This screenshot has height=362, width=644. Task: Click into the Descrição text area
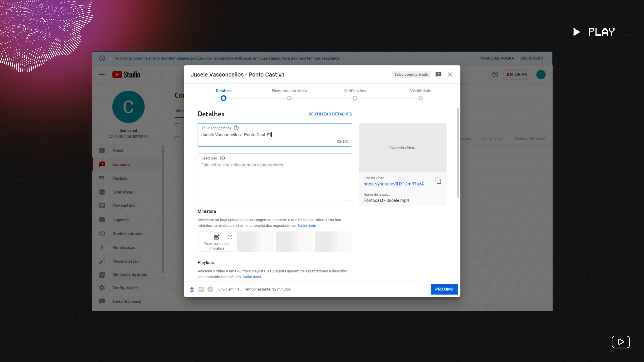pyautogui.click(x=275, y=177)
